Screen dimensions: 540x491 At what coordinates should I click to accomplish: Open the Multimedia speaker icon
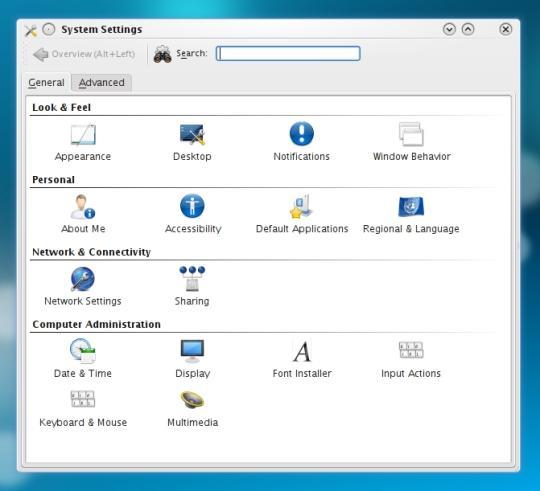tap(192, 400)
